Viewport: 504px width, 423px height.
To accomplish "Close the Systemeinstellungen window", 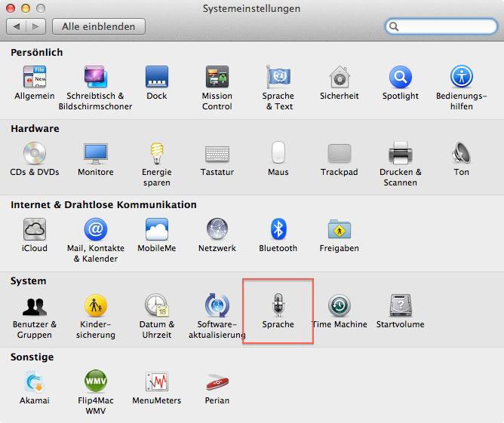I will point(11,8).
